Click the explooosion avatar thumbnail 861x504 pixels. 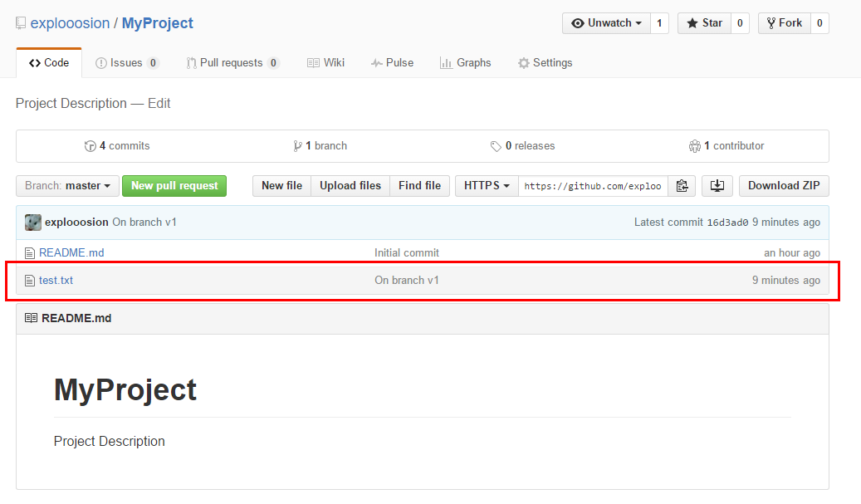[33, 223]
